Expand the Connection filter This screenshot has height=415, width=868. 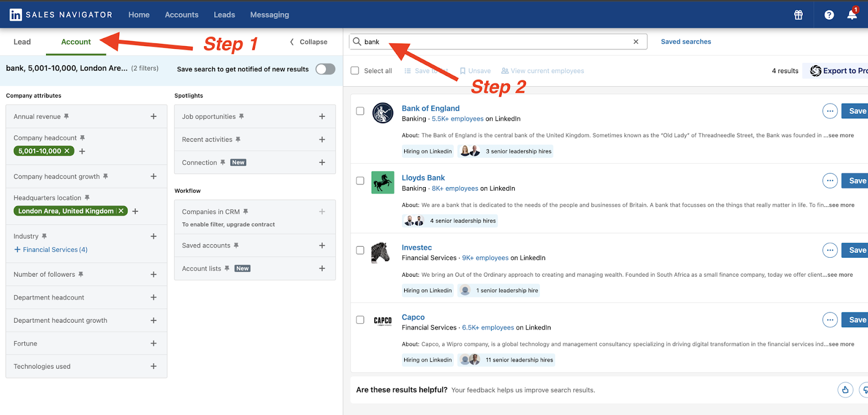tap(322, 162)
